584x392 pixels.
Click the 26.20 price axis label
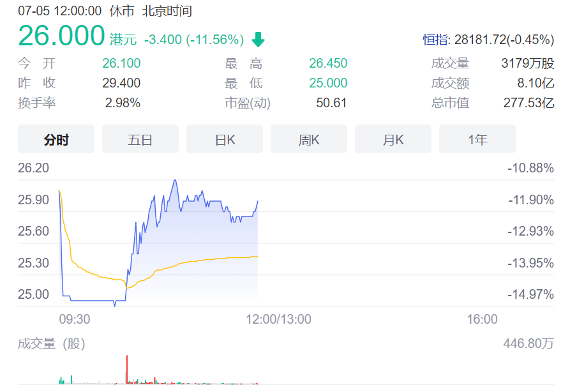coord(34,168)
